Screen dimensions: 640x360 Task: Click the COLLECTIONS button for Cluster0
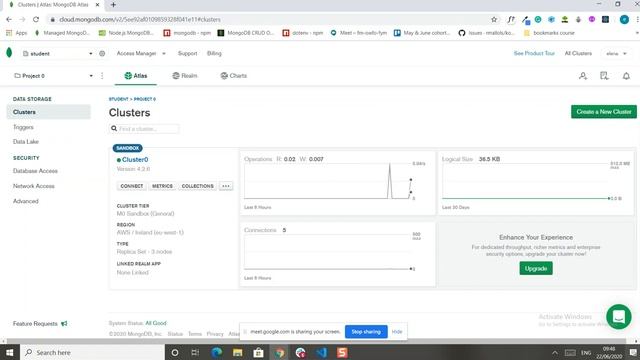(198, 186)
